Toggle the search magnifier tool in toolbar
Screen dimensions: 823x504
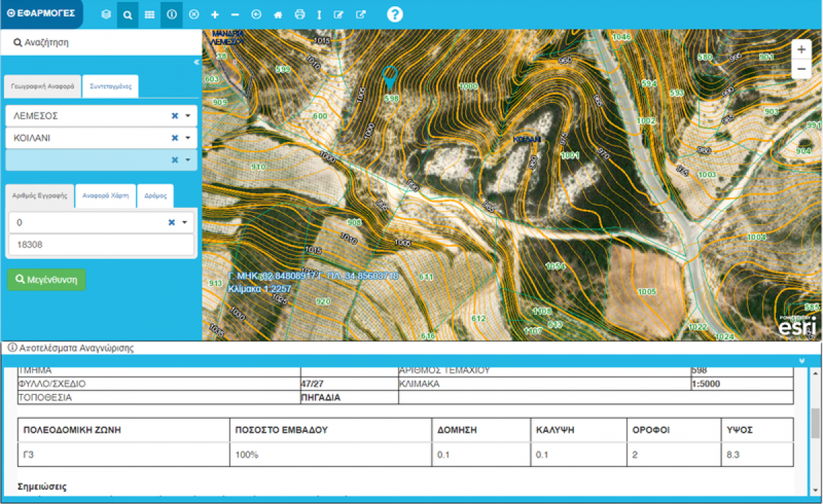point(128,14)
